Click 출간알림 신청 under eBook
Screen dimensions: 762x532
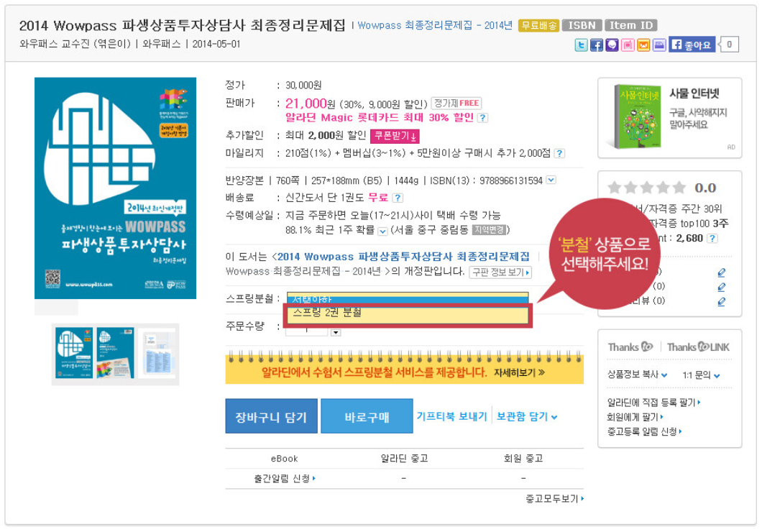[x=284, y=479]
